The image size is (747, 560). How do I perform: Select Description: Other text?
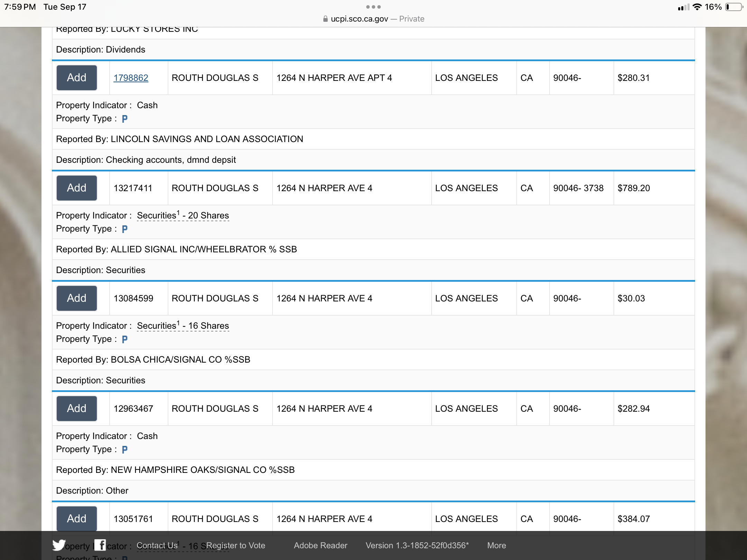(x=92, y=491)
